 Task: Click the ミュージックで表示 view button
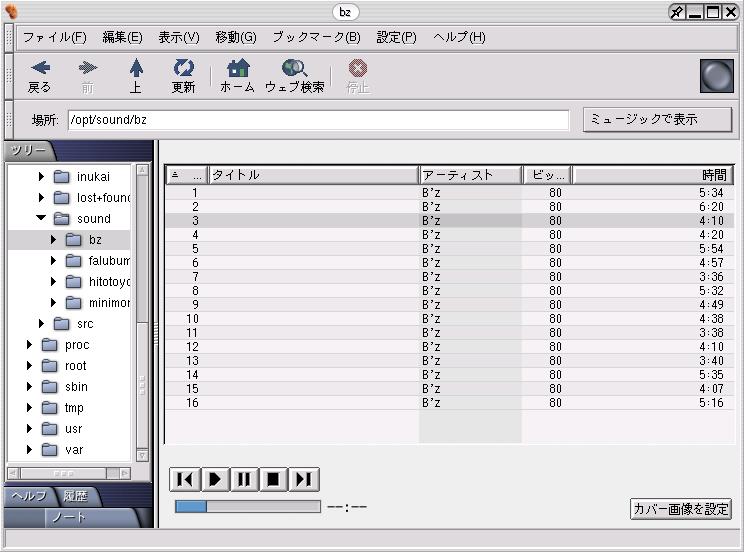[657, 119]
